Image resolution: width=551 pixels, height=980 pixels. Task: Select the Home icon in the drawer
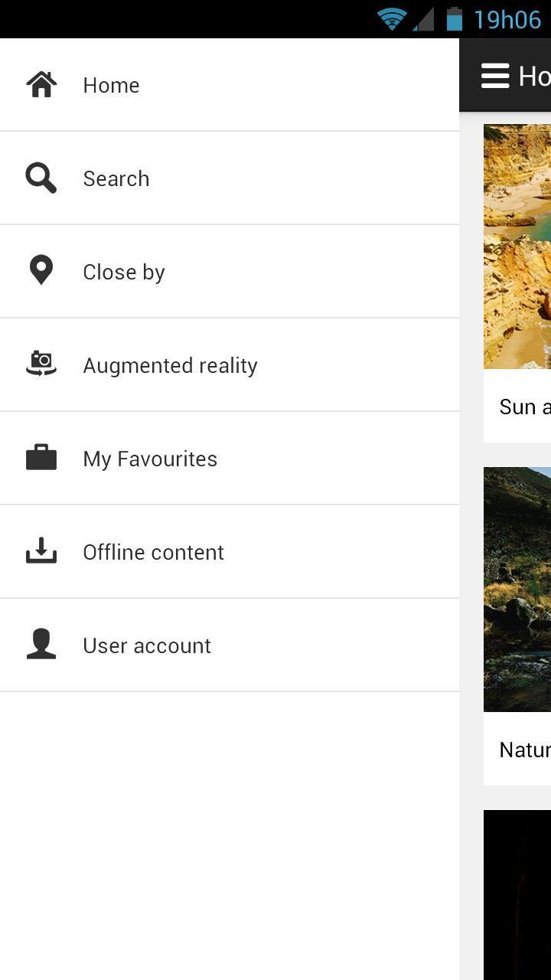click(41, 84)
